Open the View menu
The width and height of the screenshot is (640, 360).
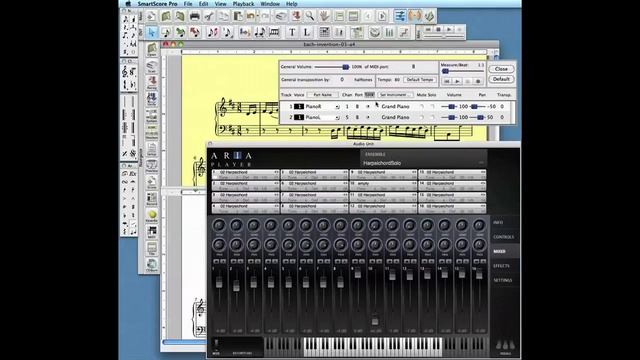tap(220, 4)
